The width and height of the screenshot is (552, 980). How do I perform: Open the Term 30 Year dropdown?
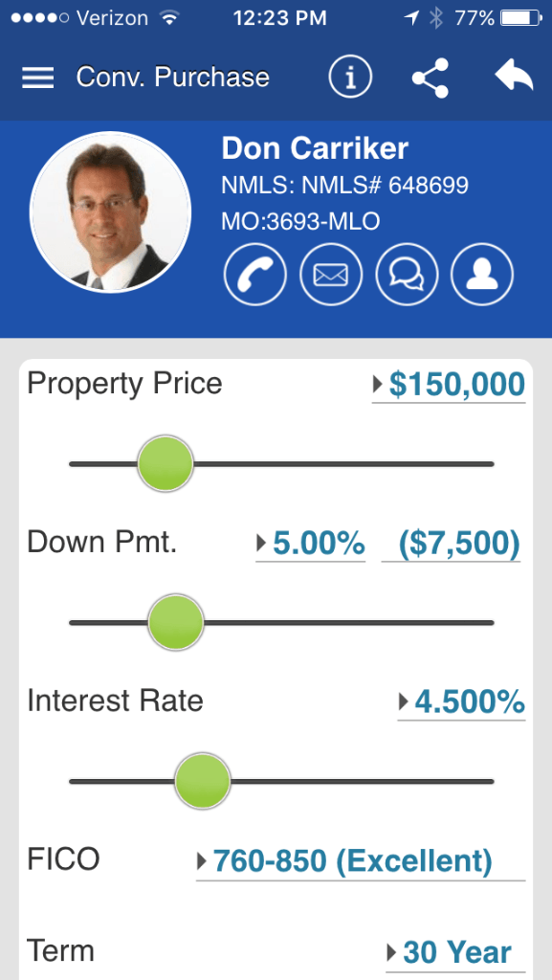[x=455, y=953]
